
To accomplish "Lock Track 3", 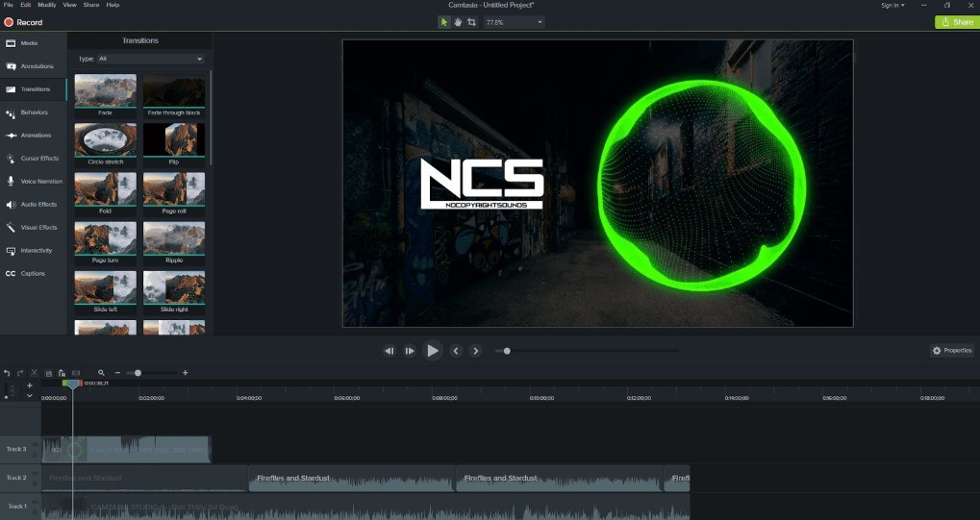I will 35,453.
